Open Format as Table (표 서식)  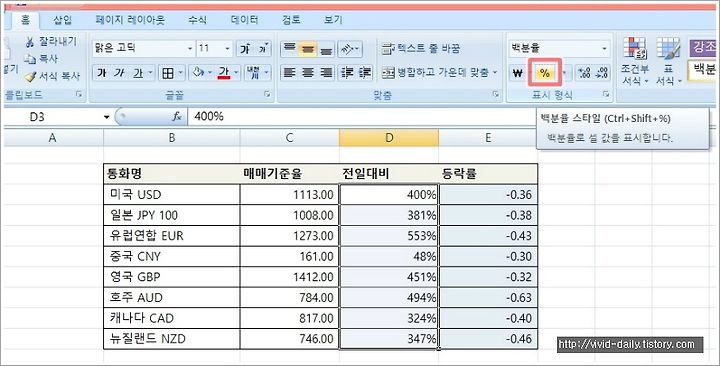668,61
